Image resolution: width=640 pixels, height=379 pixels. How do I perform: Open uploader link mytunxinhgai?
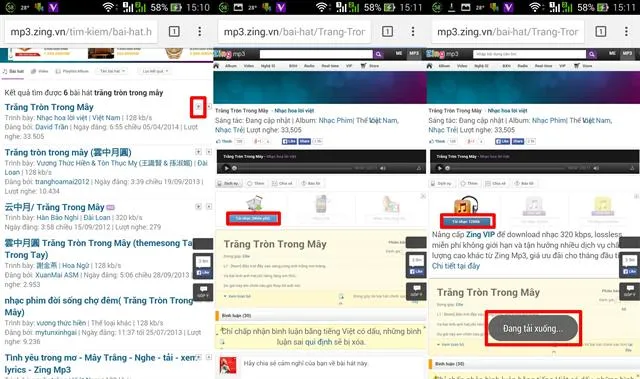56,332
